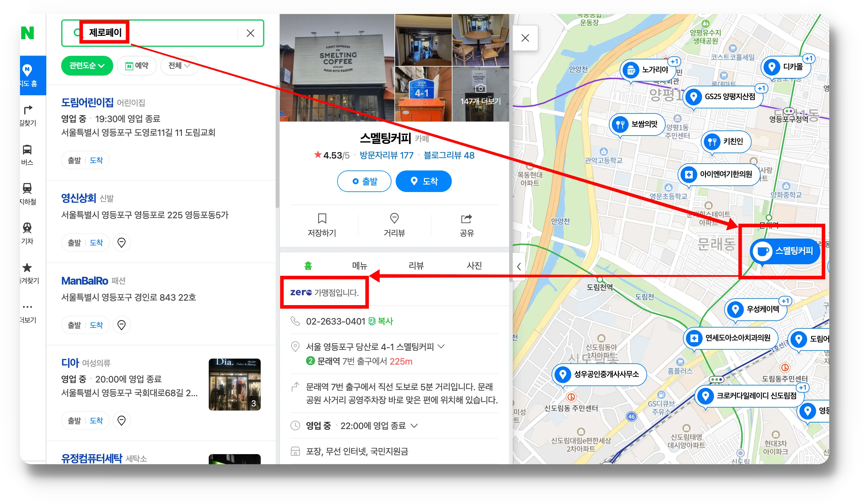Screen dimensions: 863x504
Task: Open the 147개 더보기 photo thumbnail
Action: pyautogui.click(x=480, y=94)
